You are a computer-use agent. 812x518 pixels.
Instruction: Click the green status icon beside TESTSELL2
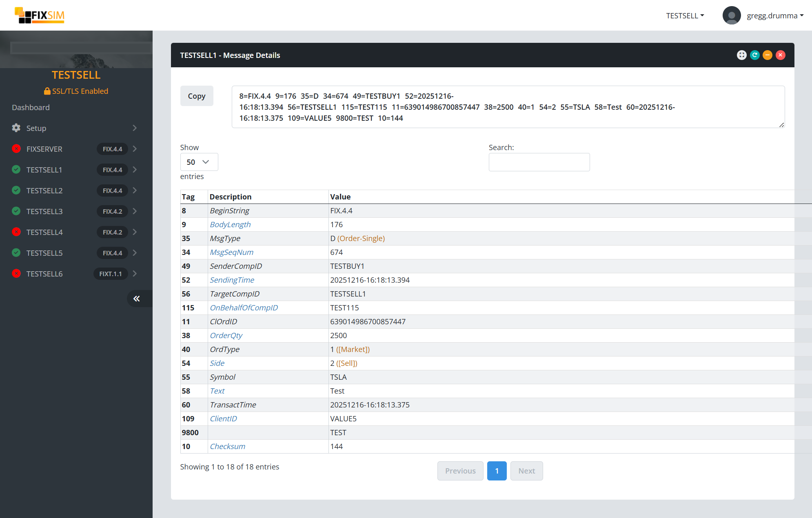16,190
